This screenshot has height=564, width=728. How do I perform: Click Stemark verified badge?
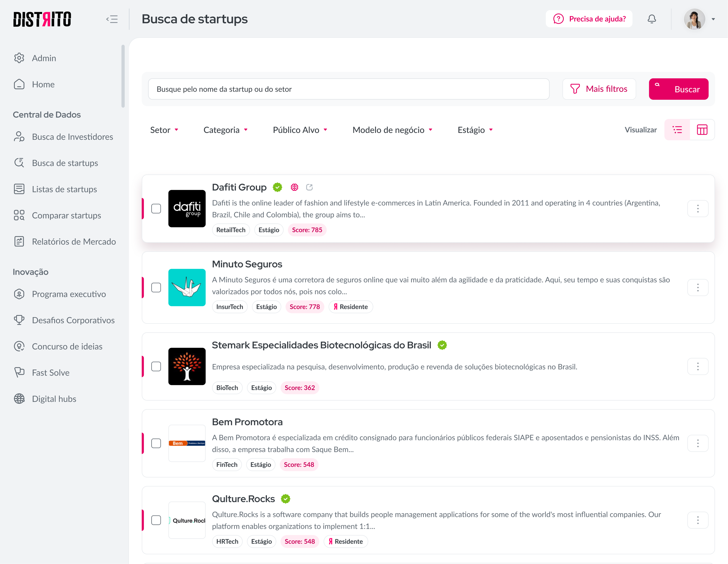442,345
